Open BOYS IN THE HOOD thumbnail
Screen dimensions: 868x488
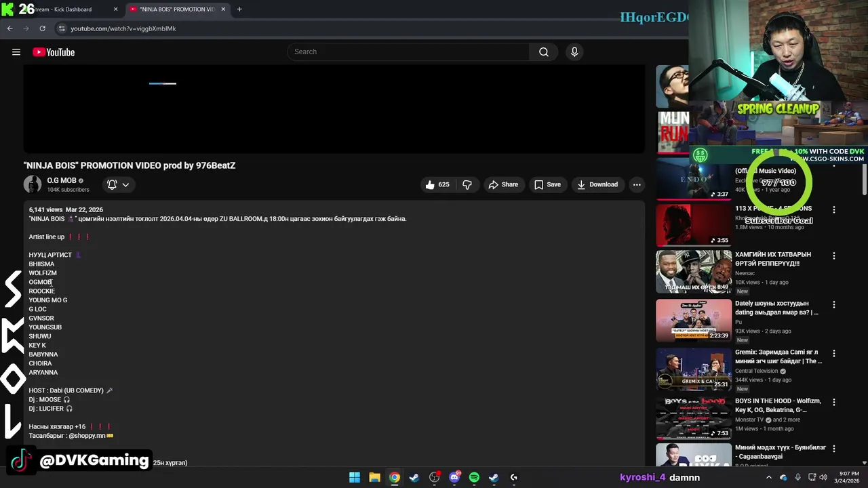[x=694, y=418]
